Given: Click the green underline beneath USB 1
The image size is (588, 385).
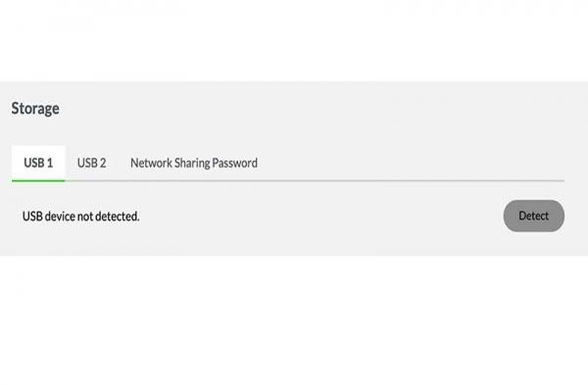Looking at the screenshot, I should pyautogui.click(x=38, y=180).
